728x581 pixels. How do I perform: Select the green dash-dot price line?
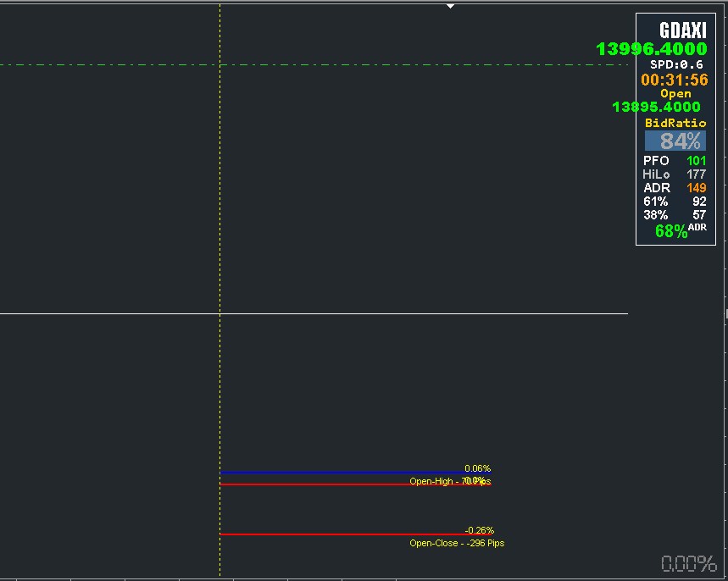click(314, 64)
